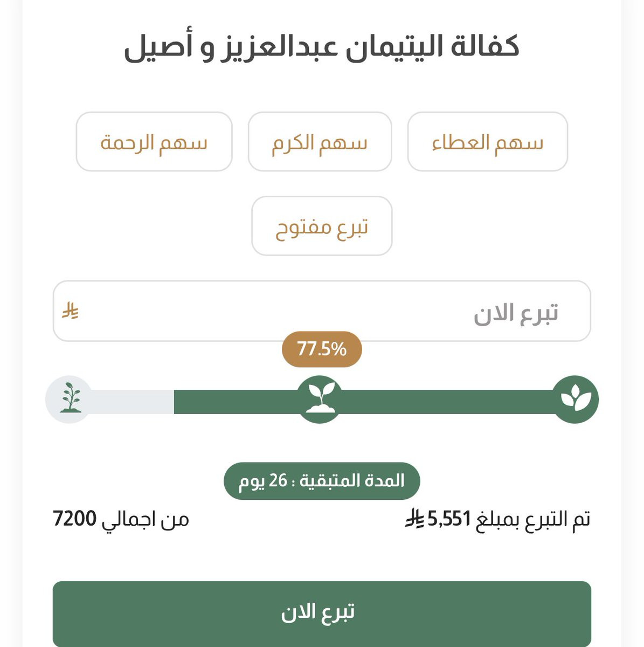Screen dimensions: 644x647
Task: Pick the سهم الرحمة share option
Action: (154, 142)
